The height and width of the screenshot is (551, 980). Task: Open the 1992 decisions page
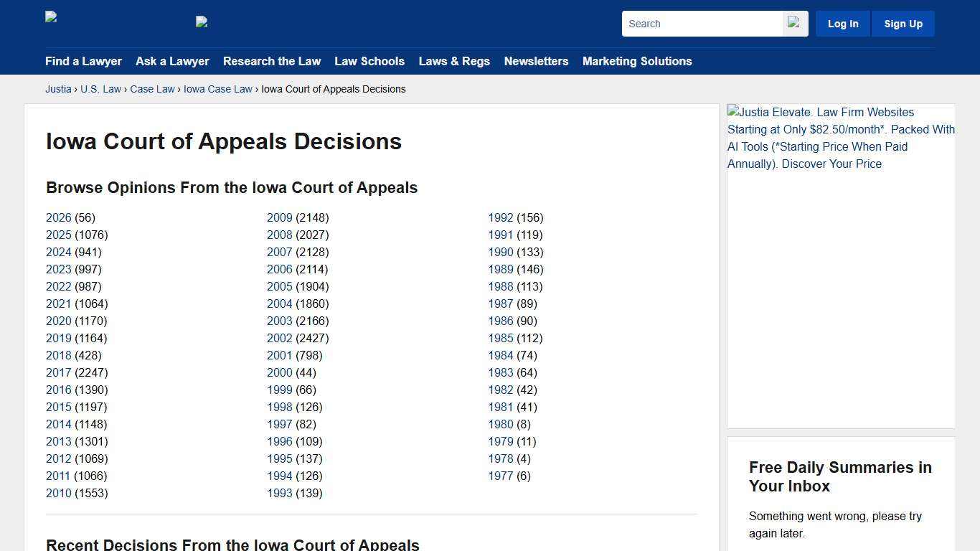tap(500, 217)
